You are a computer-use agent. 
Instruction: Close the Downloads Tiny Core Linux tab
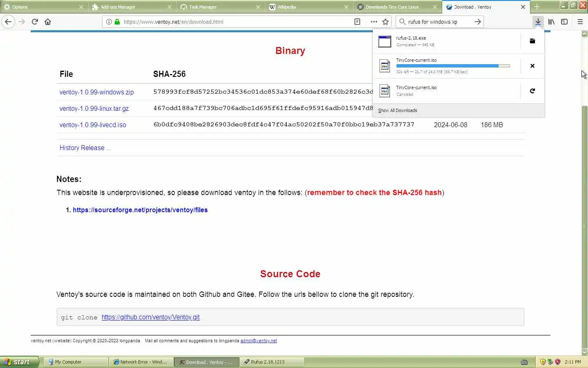coord(435,7)
